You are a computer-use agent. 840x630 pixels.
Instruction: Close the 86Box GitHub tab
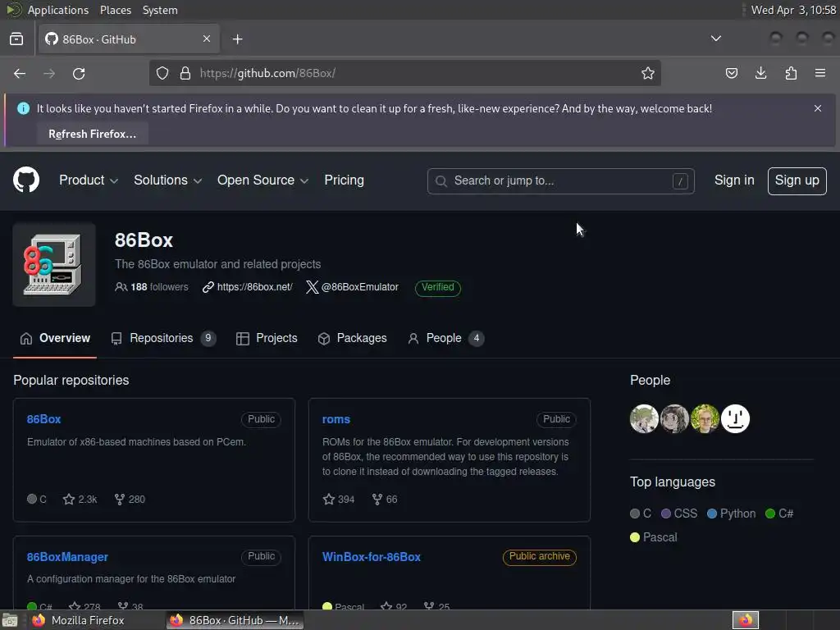(x=207, y=39)
